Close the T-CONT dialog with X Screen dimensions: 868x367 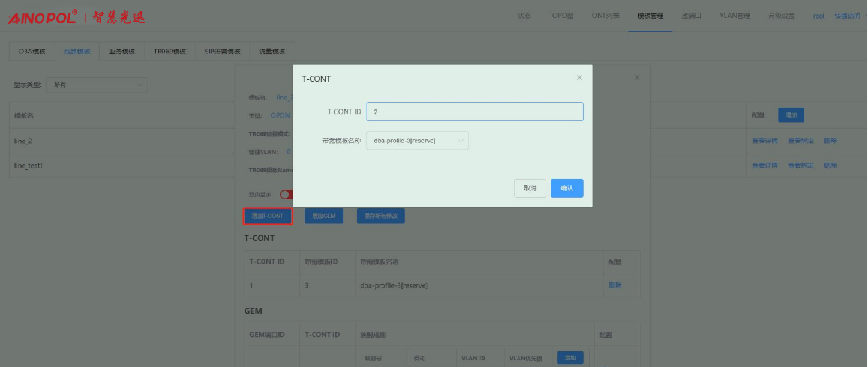click(579, 77)
